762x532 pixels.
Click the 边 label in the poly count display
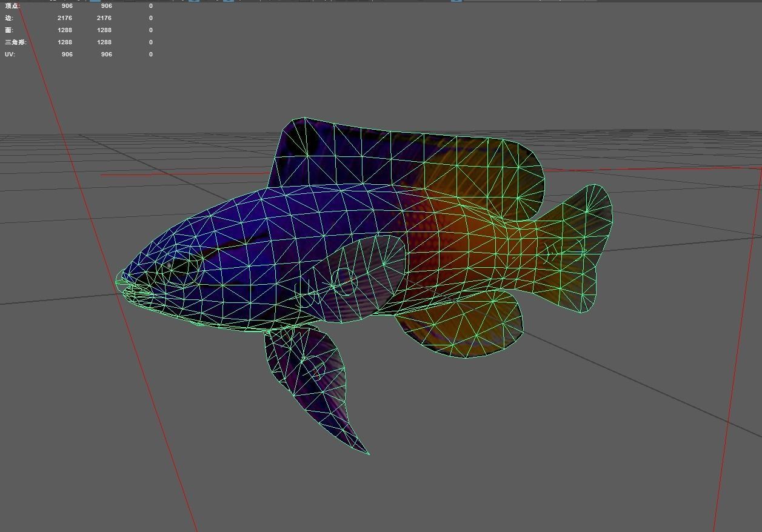click(8, 18)
